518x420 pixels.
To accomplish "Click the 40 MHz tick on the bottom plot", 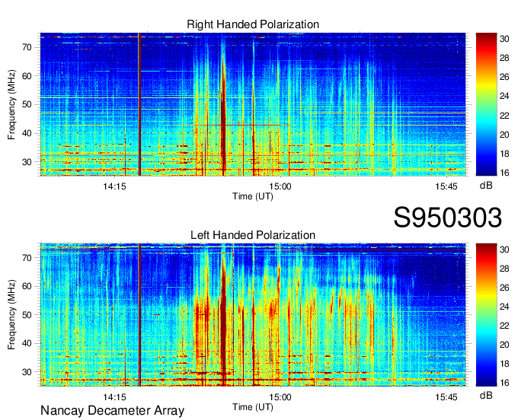I will coord(27,343).
